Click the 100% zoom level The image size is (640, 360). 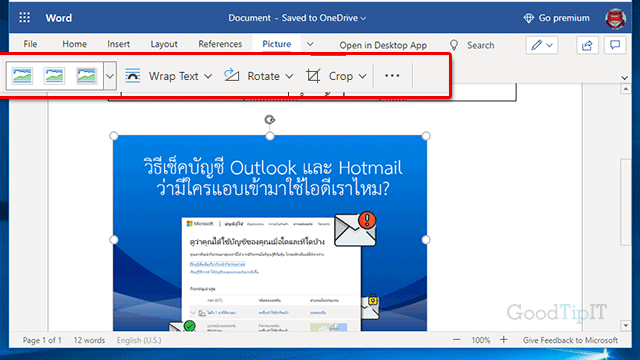coord(480,340)
